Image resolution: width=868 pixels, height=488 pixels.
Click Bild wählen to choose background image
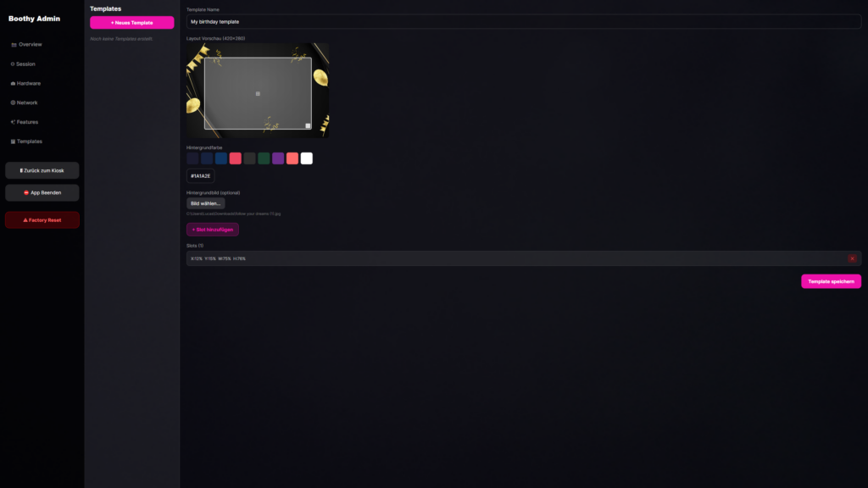(205, 203)
